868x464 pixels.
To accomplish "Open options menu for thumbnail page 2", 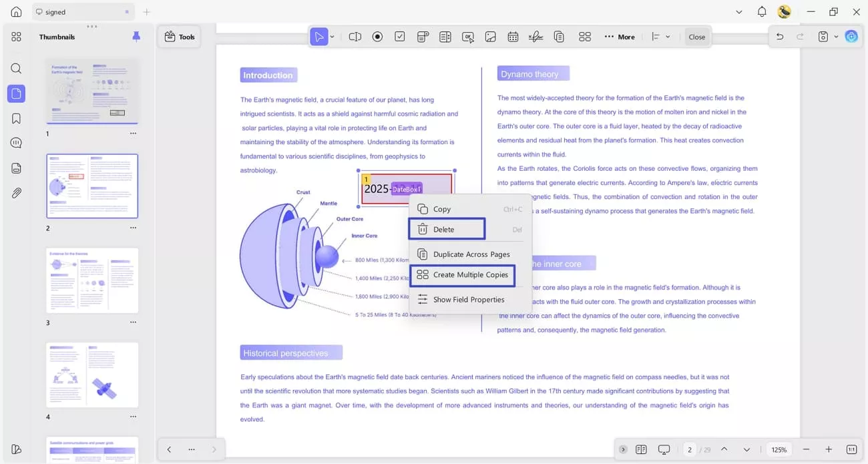I will coord(133,228).
